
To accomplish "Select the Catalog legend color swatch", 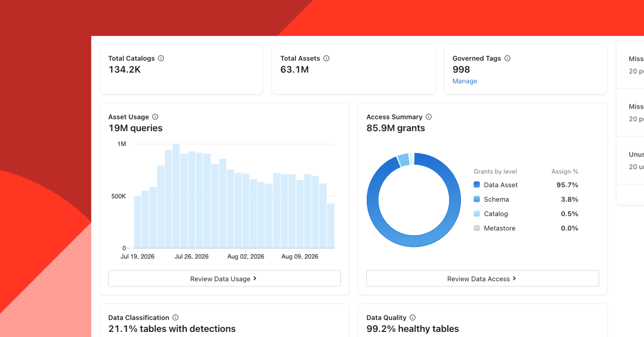I will tap(477, 214).
